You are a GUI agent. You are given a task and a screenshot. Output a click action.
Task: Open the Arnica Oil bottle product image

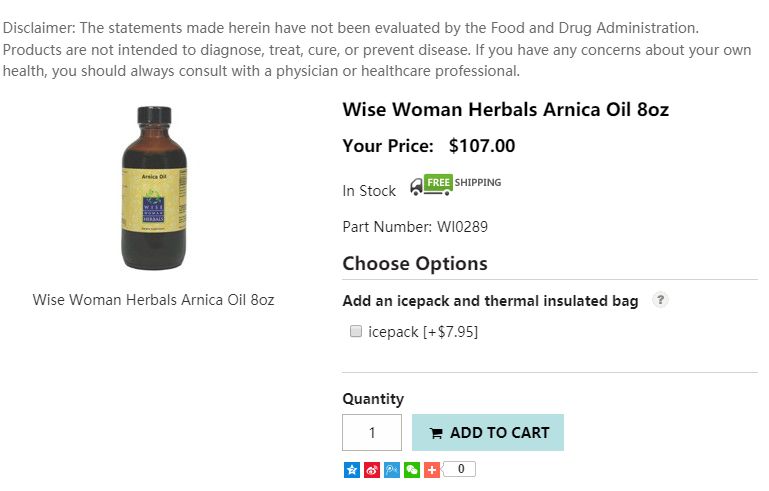[x=155, y=189]
